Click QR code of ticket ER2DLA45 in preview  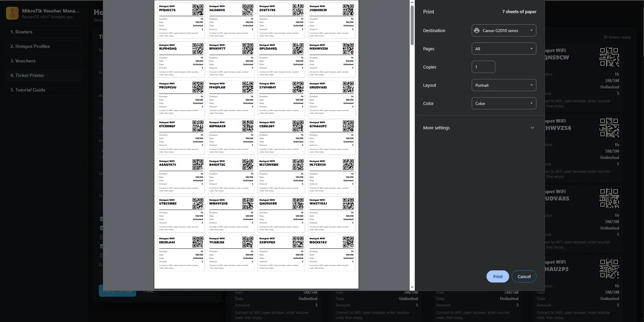(x=198, y=242)
